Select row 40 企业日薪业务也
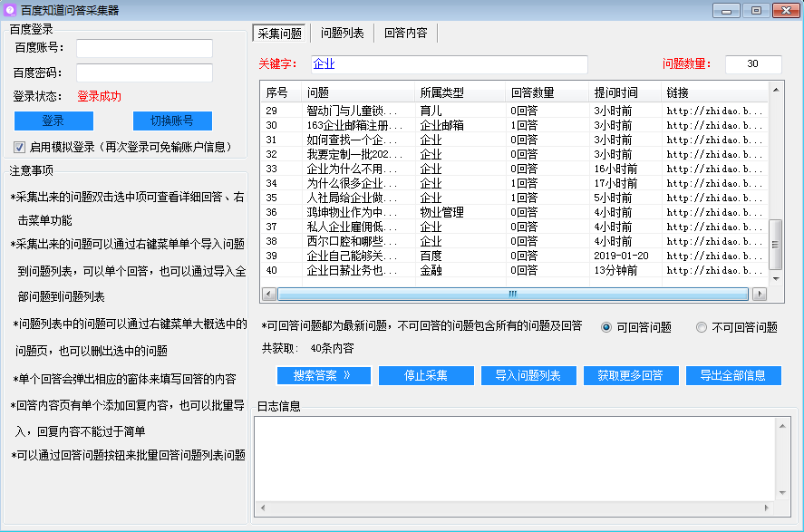804x532 pixels. [514, 271]
